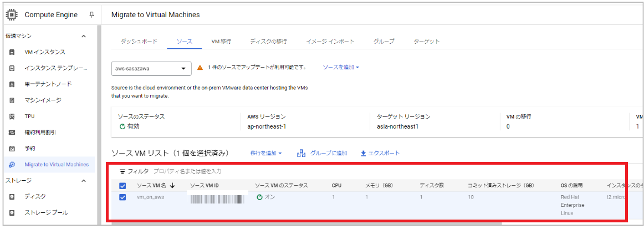Sort by ソース VM 名 arrow

click(172, 185)
